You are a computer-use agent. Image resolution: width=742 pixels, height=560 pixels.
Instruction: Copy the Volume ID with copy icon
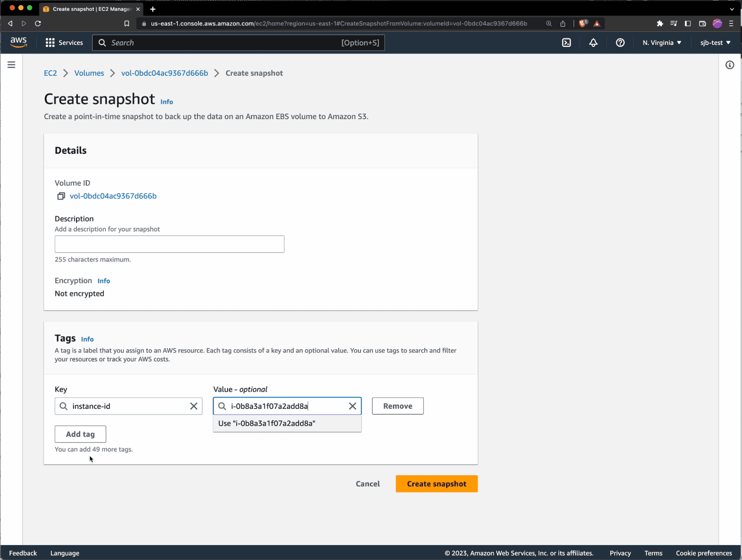click(x=61, y=196)
